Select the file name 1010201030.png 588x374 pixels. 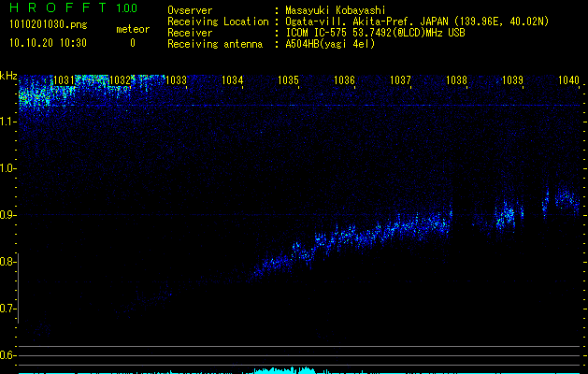tap(49, 24)
